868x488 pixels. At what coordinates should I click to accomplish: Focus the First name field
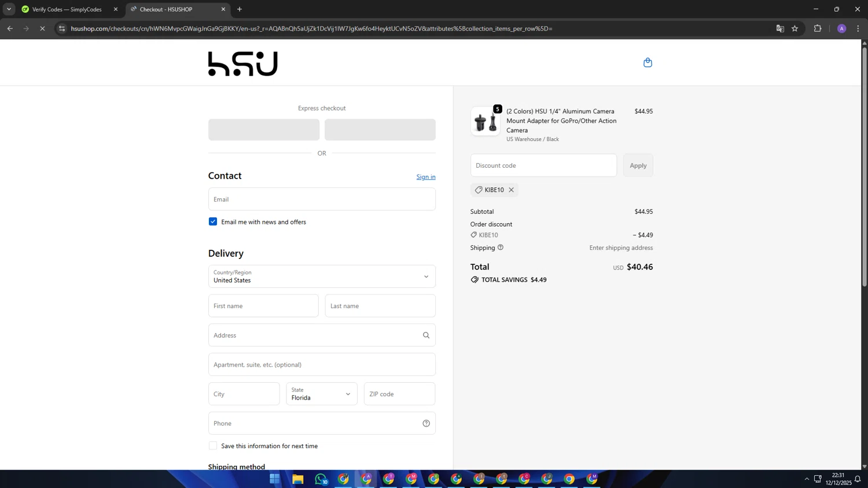tap(263, 306)
